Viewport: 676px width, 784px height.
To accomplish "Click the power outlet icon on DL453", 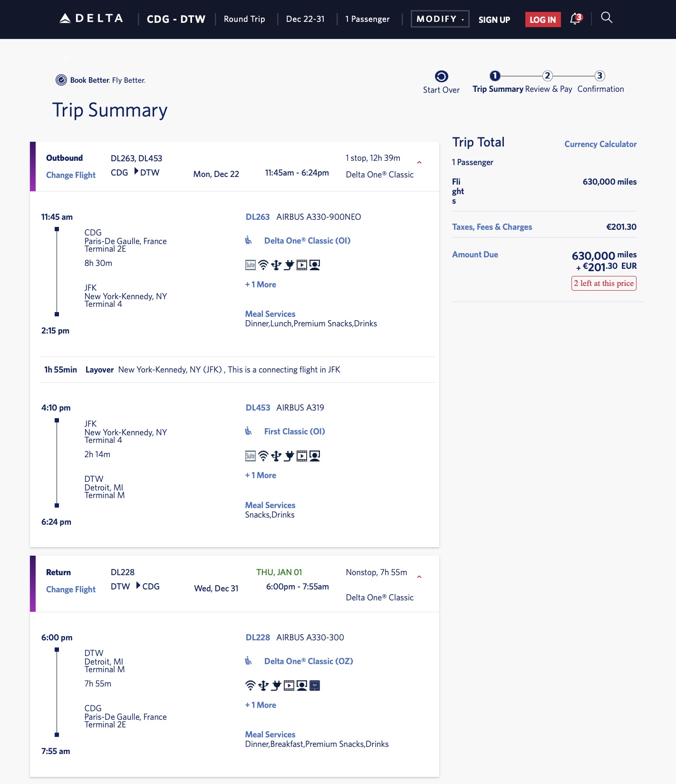I will click(x=289, y=455).
